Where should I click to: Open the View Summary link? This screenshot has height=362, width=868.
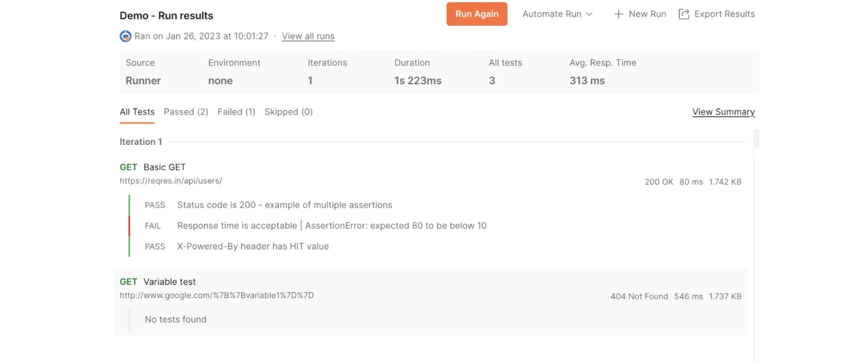[723, 112]
